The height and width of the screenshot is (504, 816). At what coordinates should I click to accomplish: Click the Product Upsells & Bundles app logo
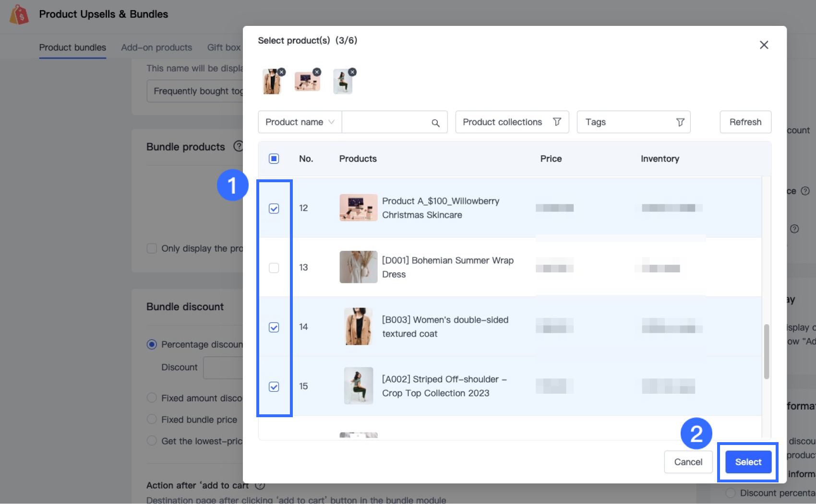point(19,14)
